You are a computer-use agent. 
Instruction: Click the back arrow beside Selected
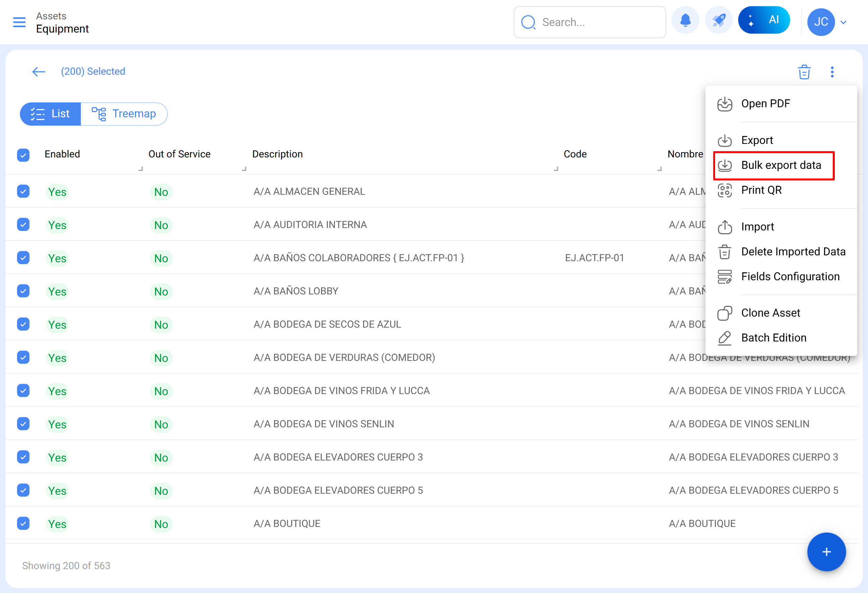pyautogui.click(x=38, y=72)
